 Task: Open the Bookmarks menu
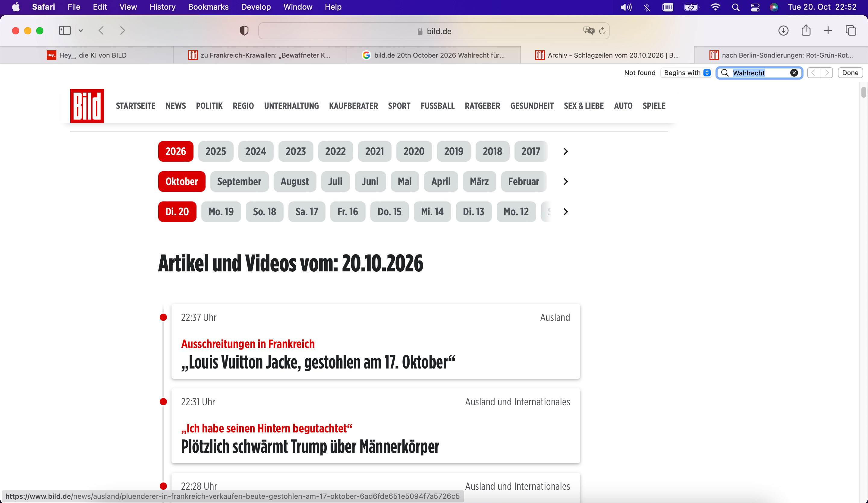pyautogui.click(x=208, y=7)
